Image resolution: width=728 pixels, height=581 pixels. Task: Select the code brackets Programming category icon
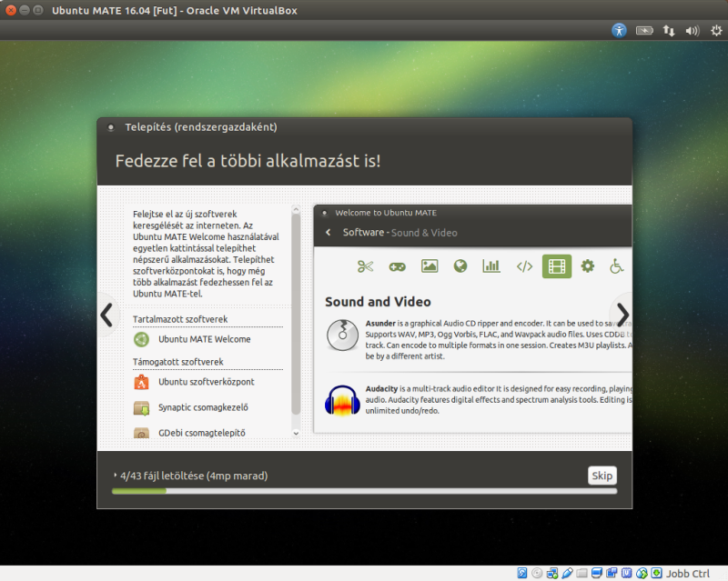pyautogui.click(x=524, y=266)
